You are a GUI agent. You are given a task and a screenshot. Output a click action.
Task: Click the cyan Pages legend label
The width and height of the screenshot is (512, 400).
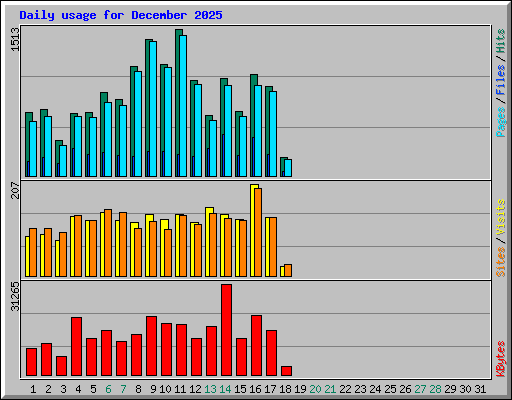(501, 122)
